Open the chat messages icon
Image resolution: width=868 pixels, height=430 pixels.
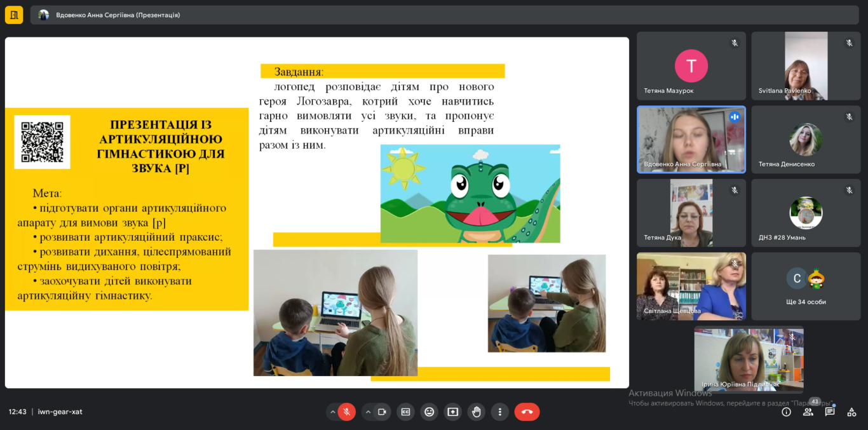coord(829,412)
